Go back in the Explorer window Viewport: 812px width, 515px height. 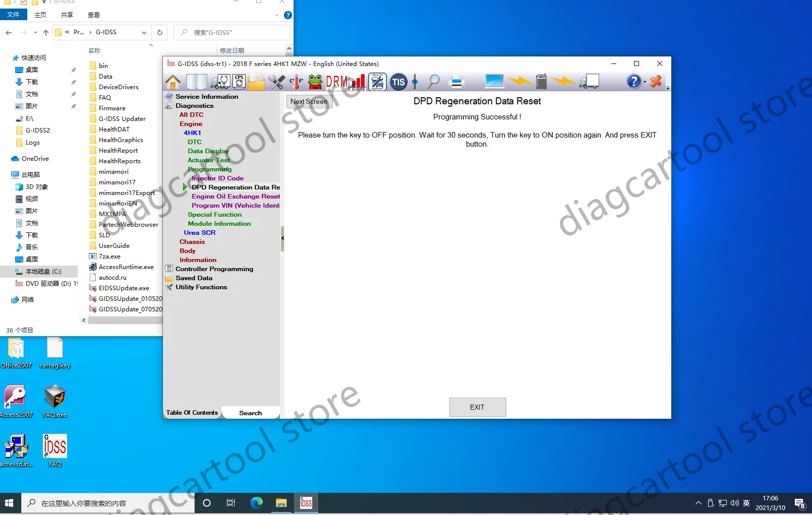point(9,33)
